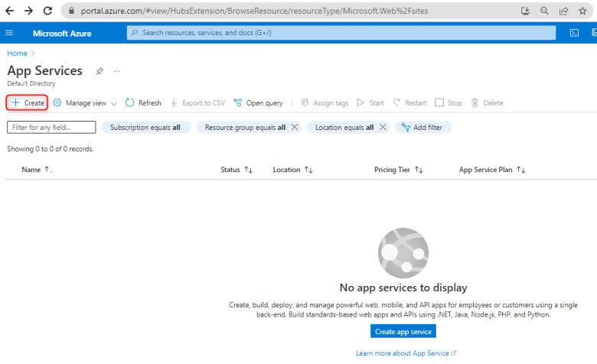Click the install app icon in address bar

(525, 11)
